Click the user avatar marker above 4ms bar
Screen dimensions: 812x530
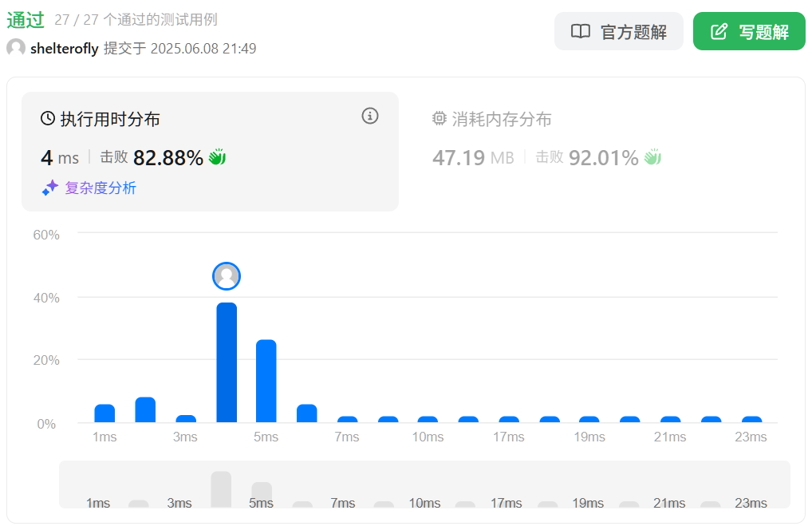point(227,276)
